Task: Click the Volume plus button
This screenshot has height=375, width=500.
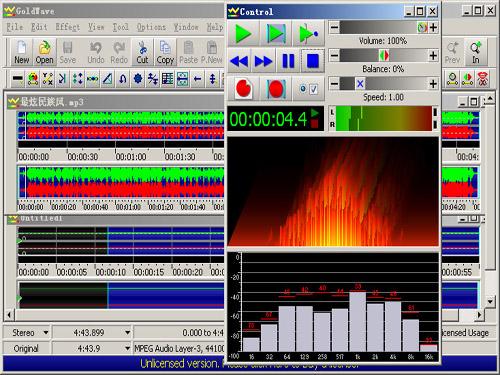Action: (433, 27)
